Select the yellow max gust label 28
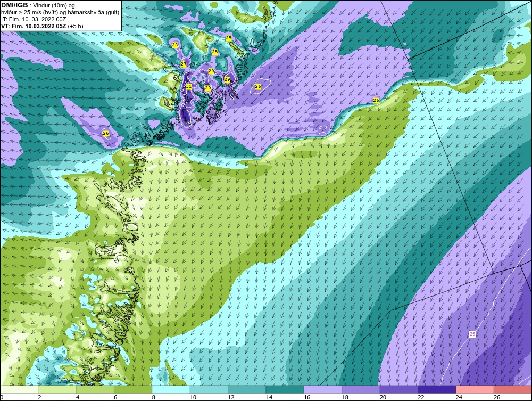This screenshot has width=532, height=401. tap(175, 45)
